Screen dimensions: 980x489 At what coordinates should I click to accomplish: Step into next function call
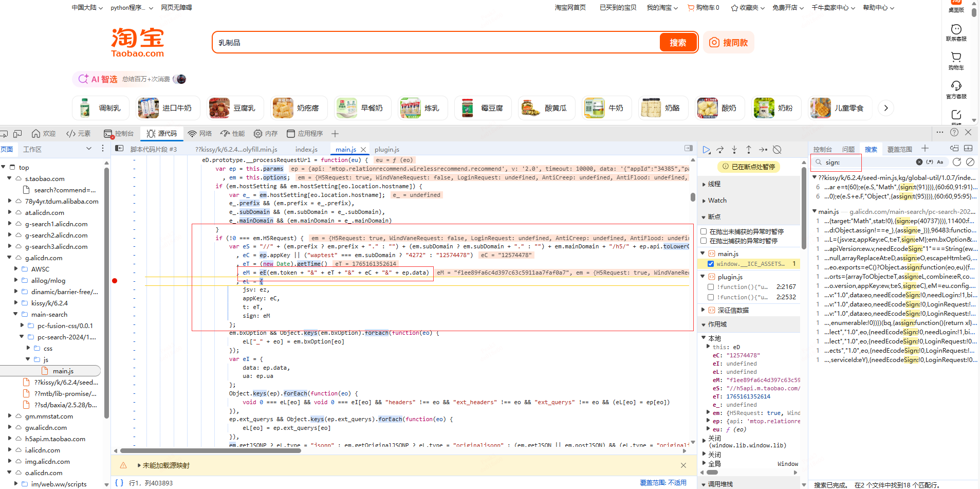[x=734, y=150]
